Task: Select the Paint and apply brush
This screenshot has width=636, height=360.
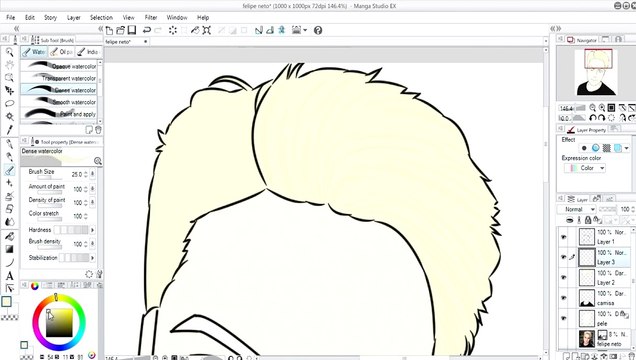Action: tap(59, 114)
